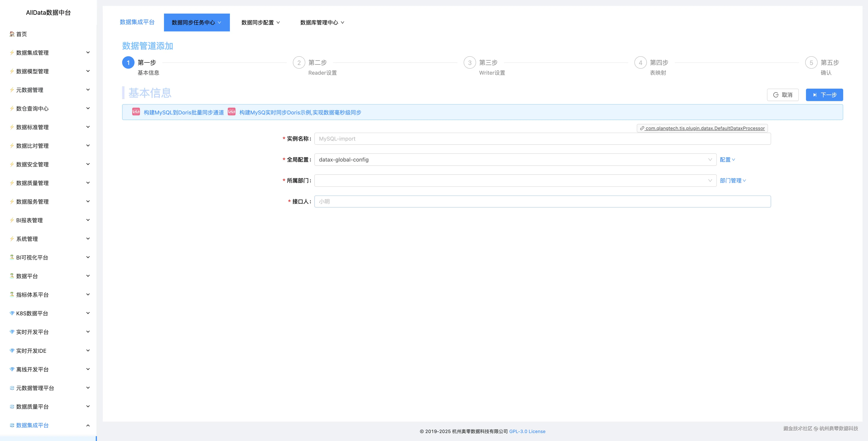Image resolution: width=868 pixels, height=441 pixels.
Task: Click the shield icon beside K8S数据平台
Action: [11, 313]
